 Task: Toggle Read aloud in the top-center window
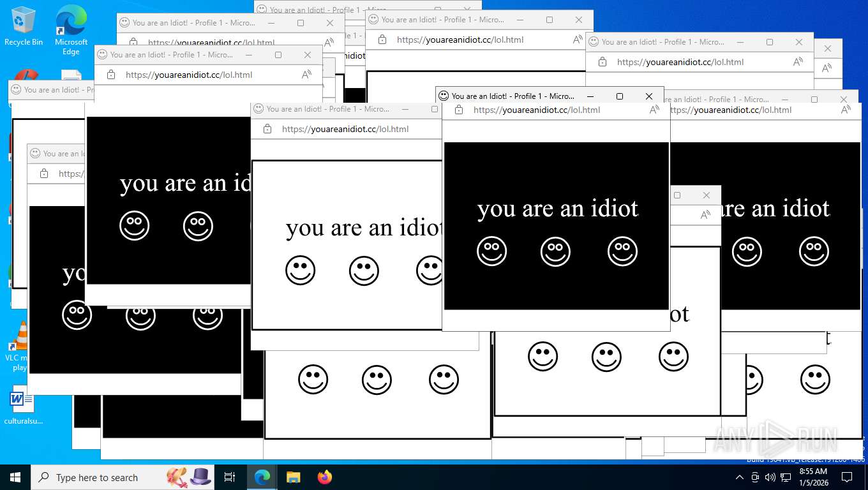pos(578,40)
